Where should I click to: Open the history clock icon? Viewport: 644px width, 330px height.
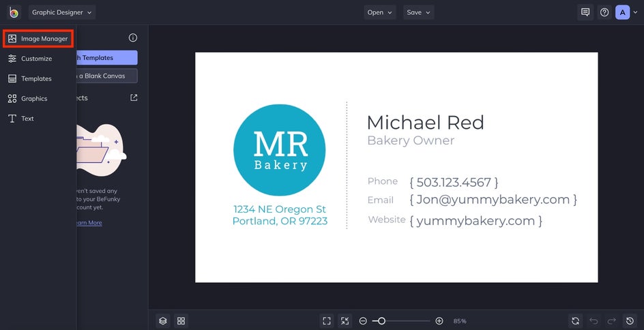click(x=630, y=321)
